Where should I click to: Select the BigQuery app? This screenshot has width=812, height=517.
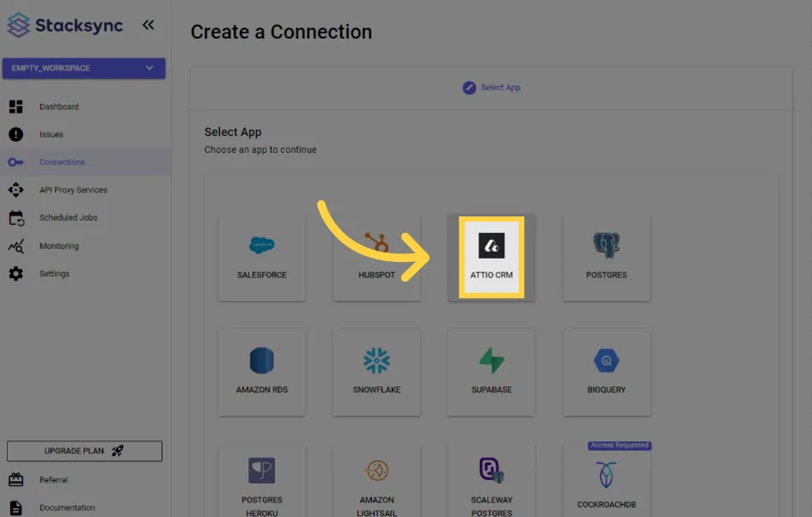pos(607,372)
